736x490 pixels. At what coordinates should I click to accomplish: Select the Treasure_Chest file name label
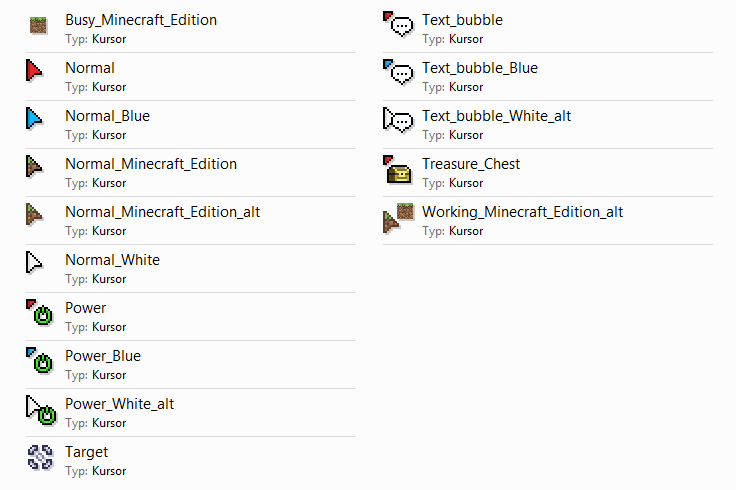click(471, 164)
